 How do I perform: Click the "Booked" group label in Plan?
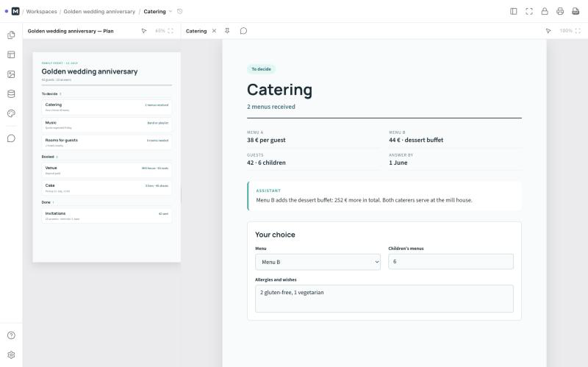tap(48, 157)
